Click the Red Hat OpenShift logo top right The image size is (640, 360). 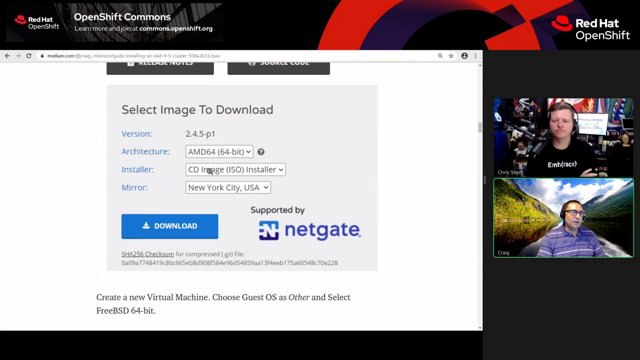point(591,29)
